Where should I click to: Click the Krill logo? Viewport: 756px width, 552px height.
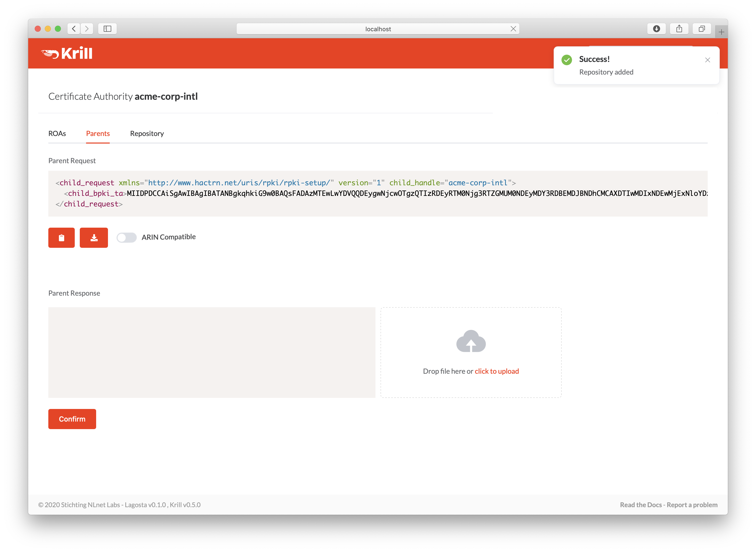coord(67,53)
